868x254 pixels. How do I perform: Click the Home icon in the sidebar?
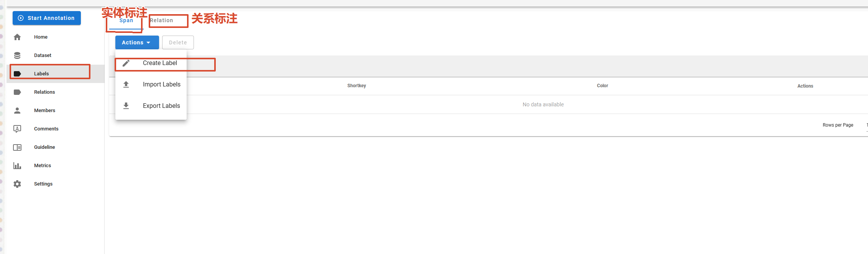[x=17, y=37]
